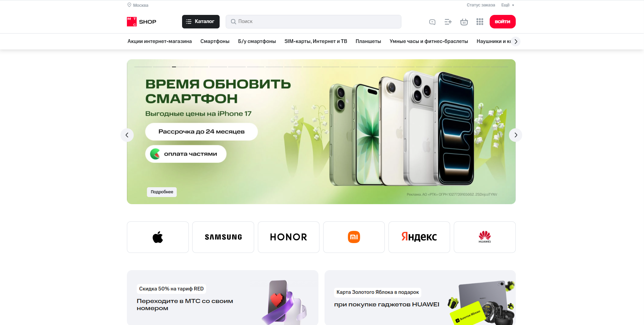The width and height of the screenshot is (644, 325).
Task: Open the MTS services grid icon
Action: 480,22
